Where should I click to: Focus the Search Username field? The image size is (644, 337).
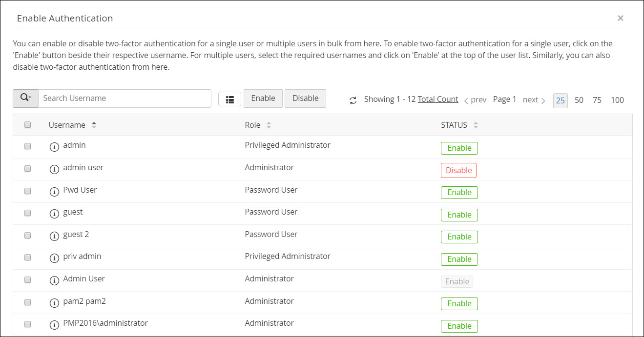pyautogui.click(x=125, y=98)
